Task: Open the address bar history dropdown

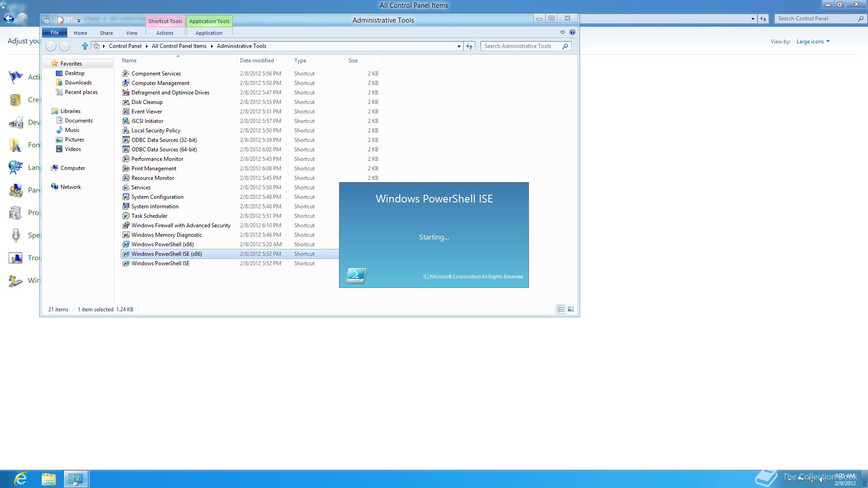Action: pos(459,46)
